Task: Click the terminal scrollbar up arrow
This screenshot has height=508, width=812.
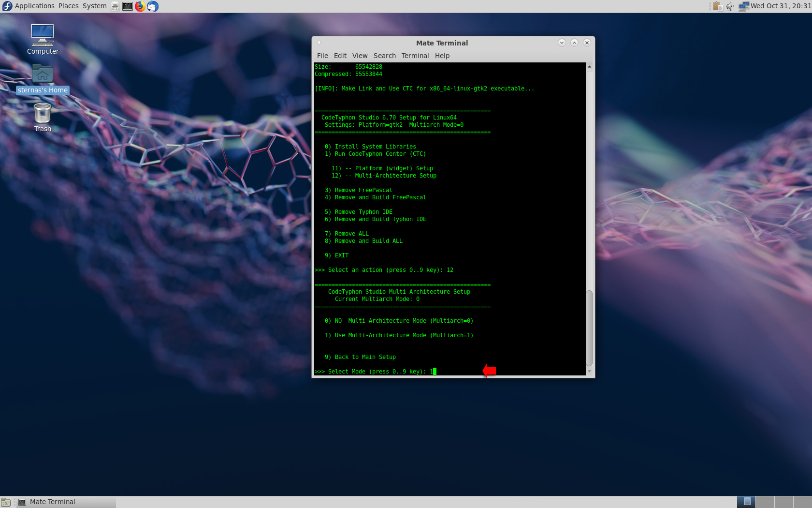Action: click(x=589, y=66)
